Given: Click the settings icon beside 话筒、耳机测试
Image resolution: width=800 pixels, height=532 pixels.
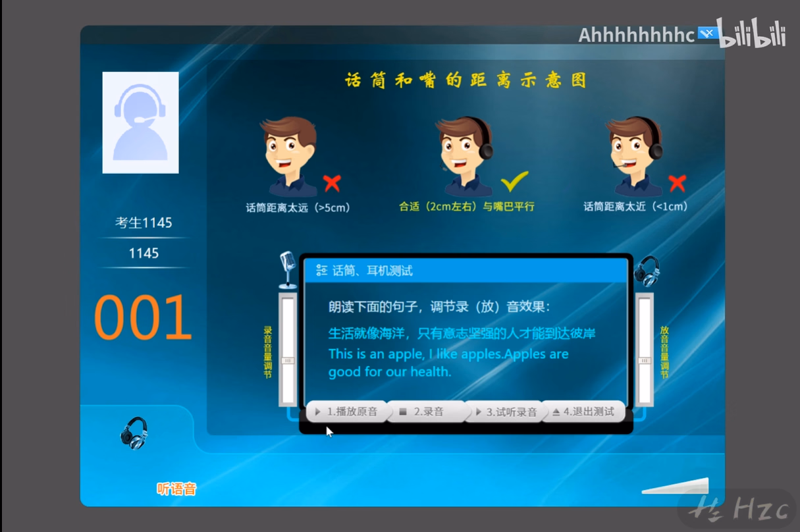Looking at the screenshot, I should 321,270.
